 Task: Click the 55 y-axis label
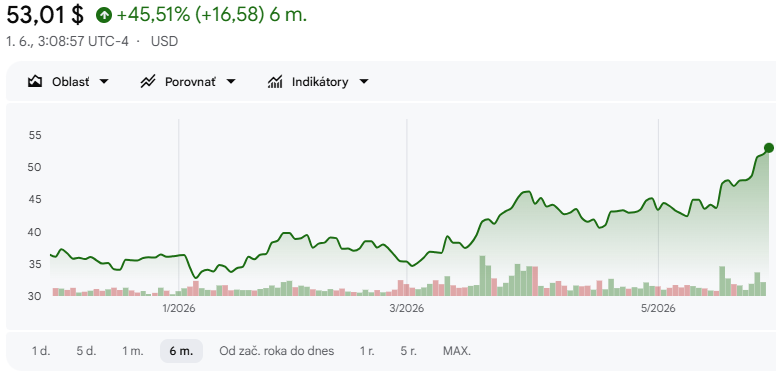click(x=35, y=135)
